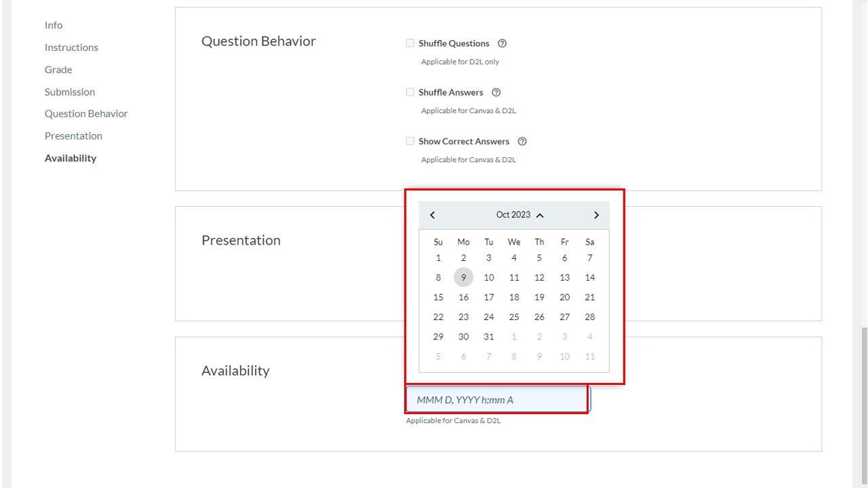Jump to Question Behavior in sidebar

click(86, 114)
